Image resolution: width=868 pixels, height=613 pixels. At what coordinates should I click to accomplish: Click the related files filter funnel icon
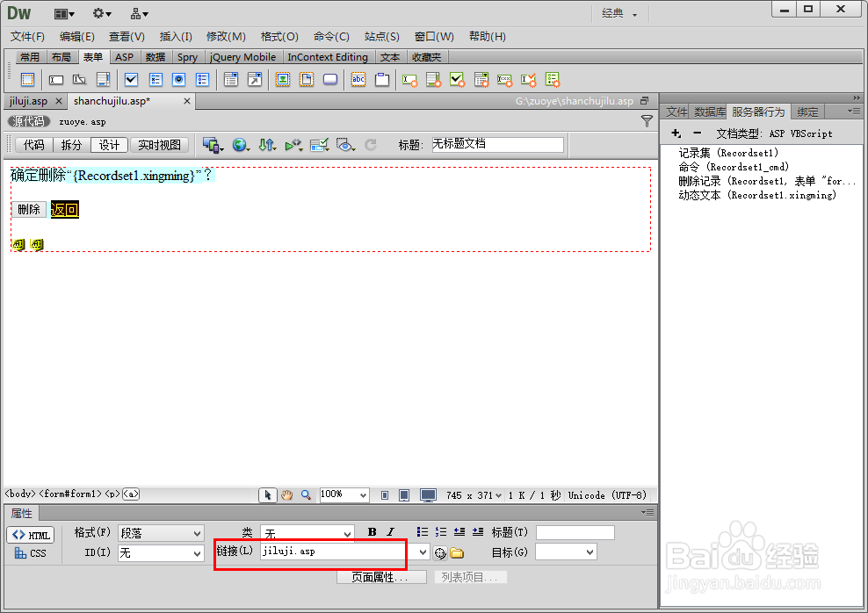pyautogui.click(x=647, y=121)
